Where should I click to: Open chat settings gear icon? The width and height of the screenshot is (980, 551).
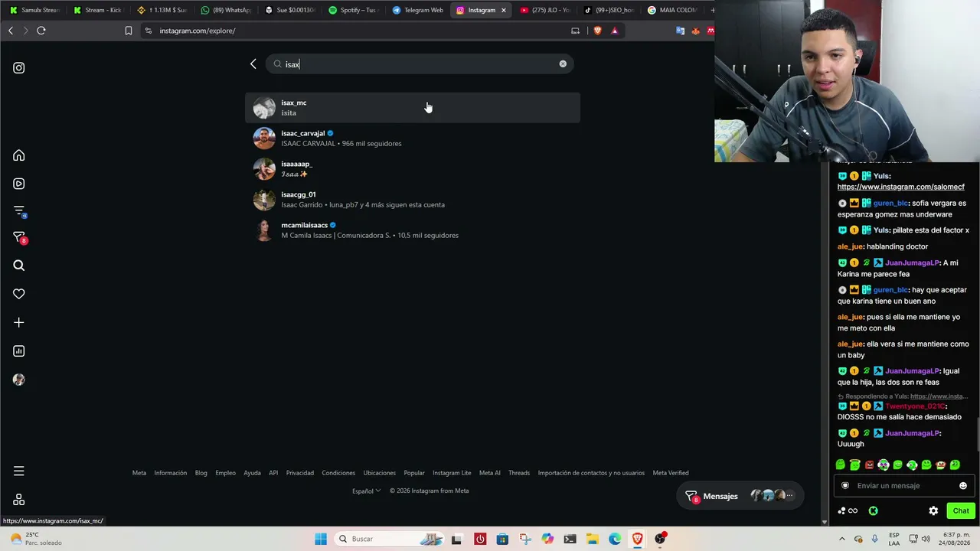coord(933,510)
